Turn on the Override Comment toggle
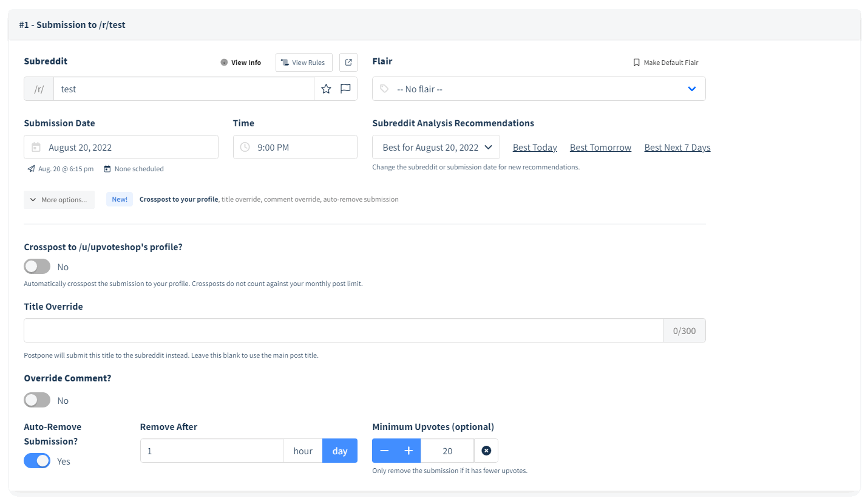868x501 pixels. click(37, 400)
